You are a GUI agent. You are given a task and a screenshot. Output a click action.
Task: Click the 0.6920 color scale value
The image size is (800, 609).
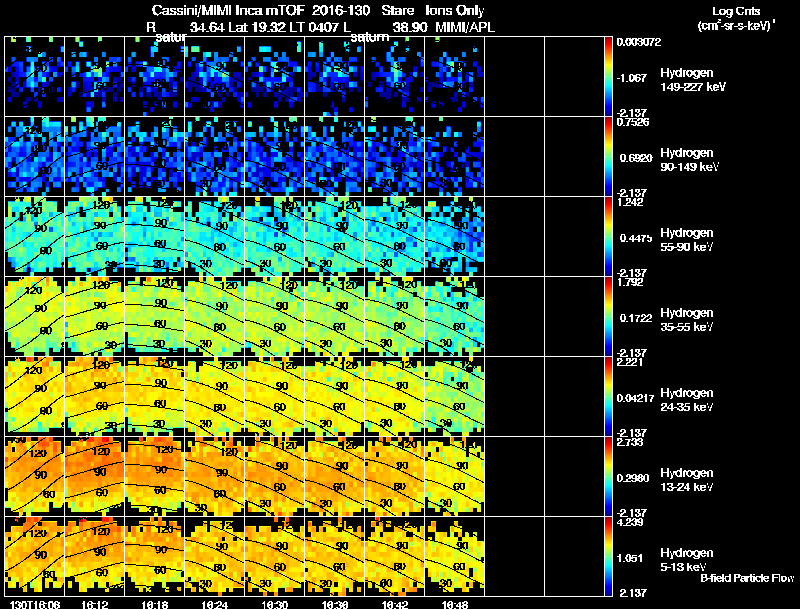636,158
